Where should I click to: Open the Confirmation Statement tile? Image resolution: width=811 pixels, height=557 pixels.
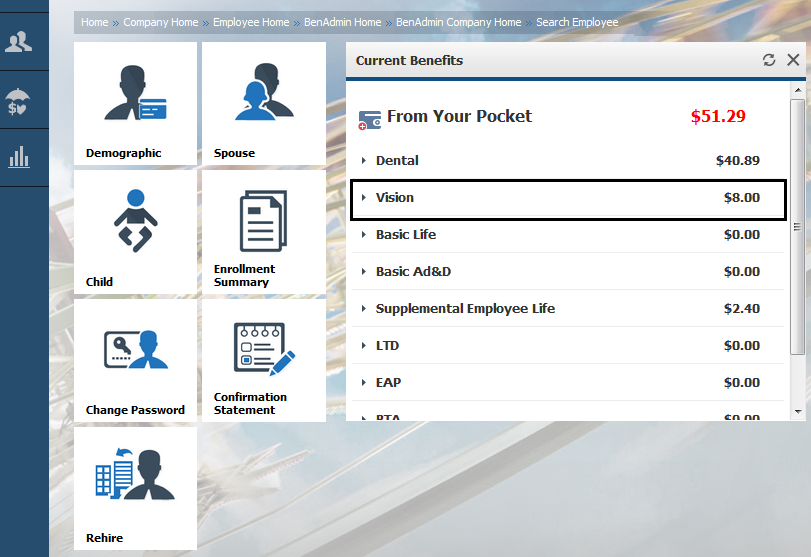[263, 359]
